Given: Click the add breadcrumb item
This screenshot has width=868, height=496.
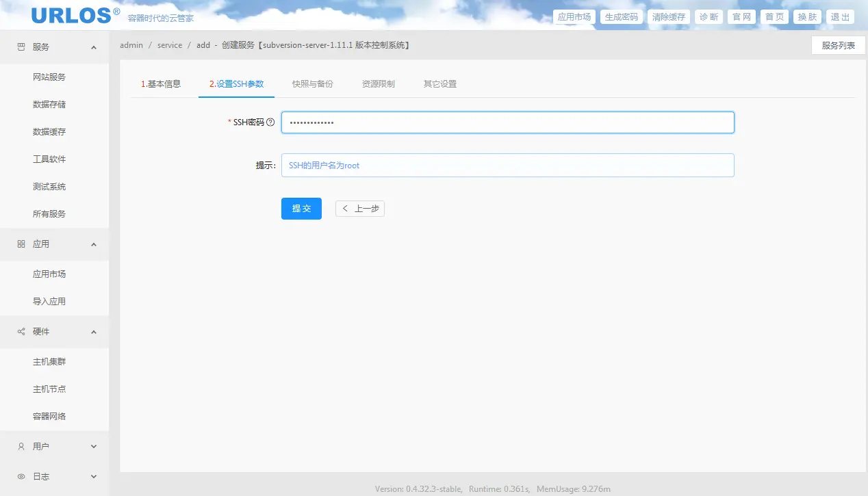Looking at the screenshot, I should [203, 45].
